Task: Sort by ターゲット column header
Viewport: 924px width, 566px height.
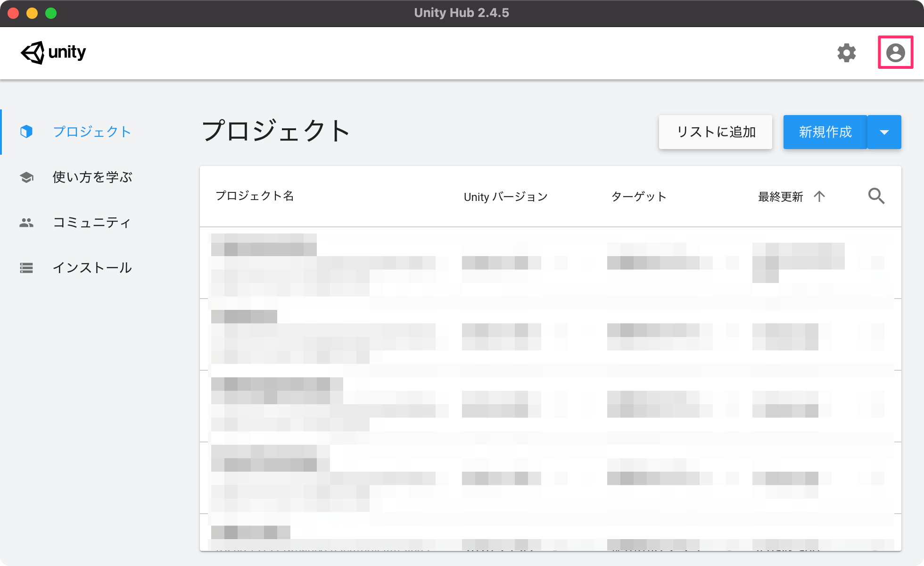Action: point(639,197)
